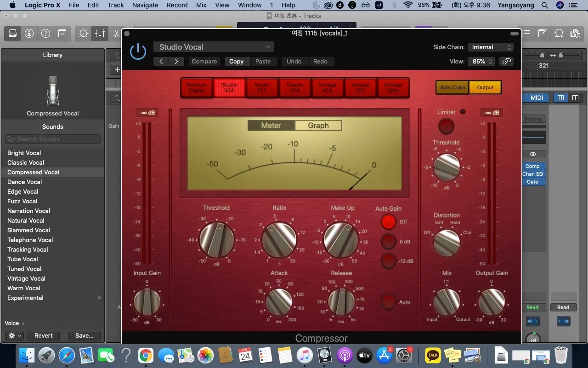Change the View 85% size dropdown
This screenshot has height=368, width=588.
coord(481,61)
